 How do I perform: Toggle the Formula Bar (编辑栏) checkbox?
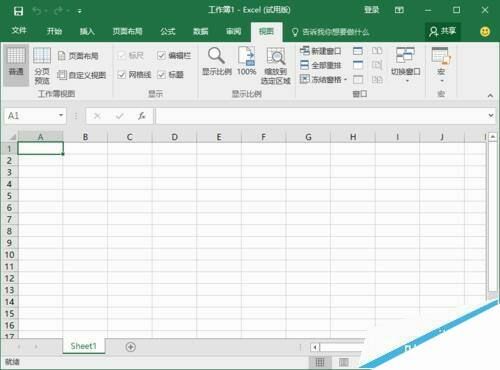pyautogui.click(x=161, y=55)
